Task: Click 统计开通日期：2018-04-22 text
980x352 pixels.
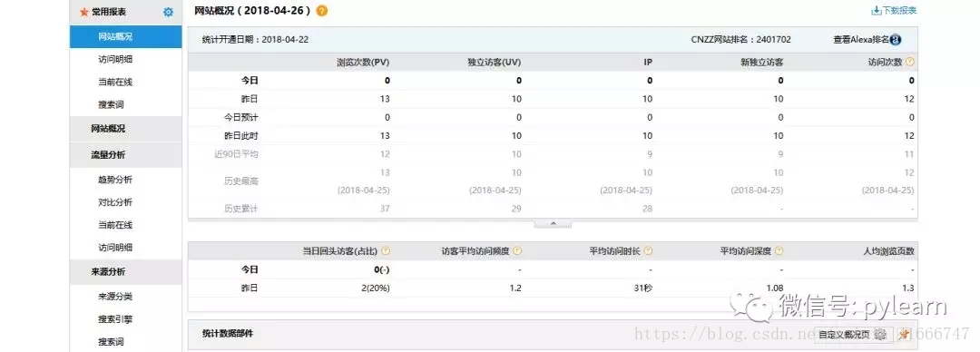Action: pos(255,39)
